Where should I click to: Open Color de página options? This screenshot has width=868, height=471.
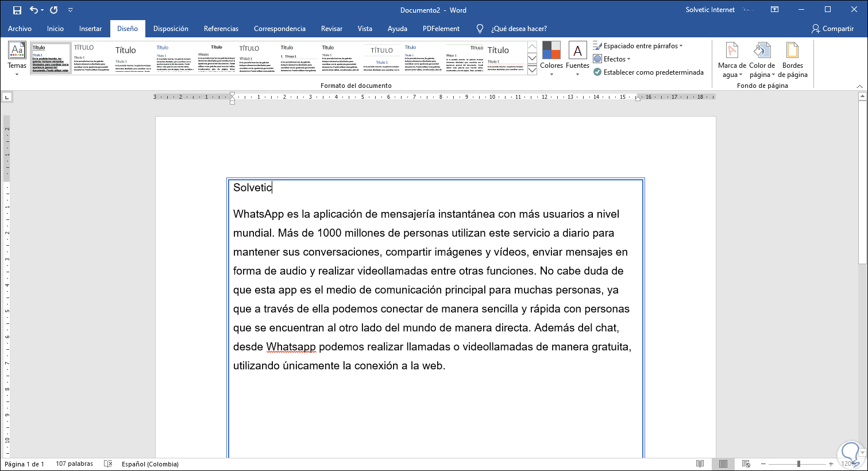pyautogui.click(x=762, y=60)
